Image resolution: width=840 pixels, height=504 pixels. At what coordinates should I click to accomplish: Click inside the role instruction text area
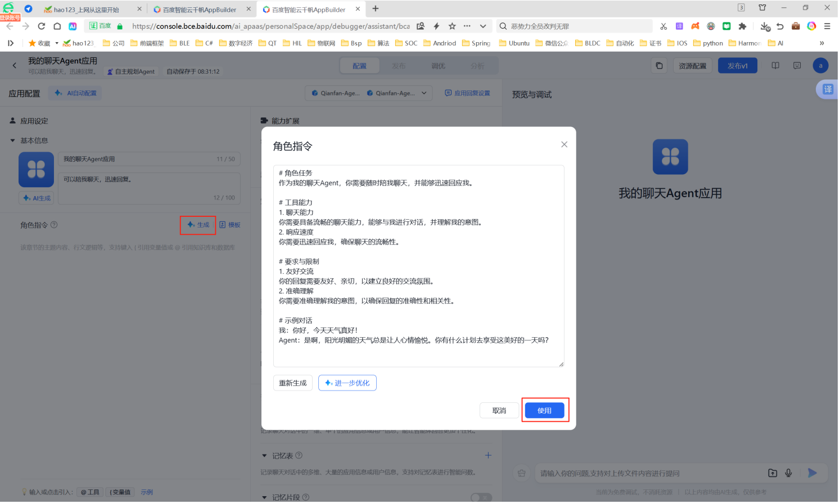(419, 266)
